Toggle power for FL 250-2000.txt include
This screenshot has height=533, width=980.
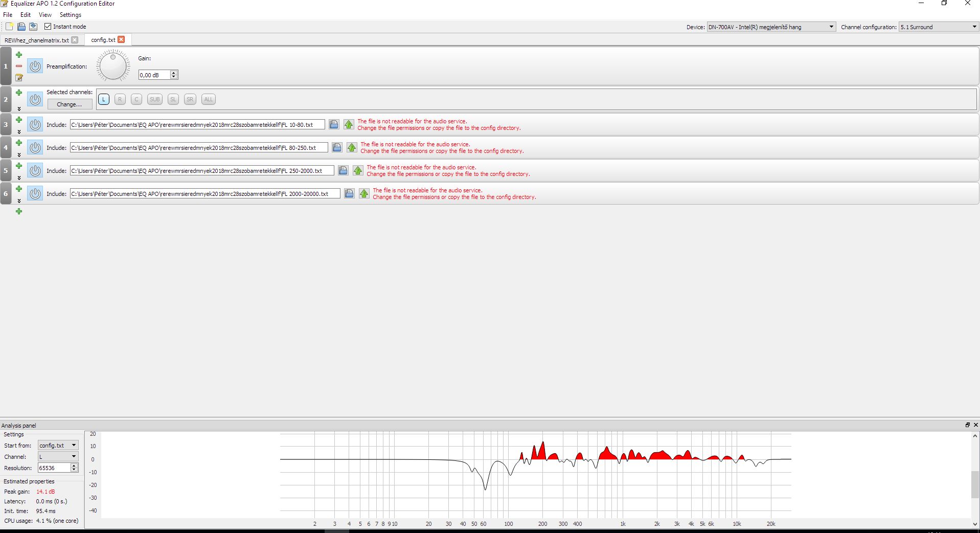click(x=35, y=170)
